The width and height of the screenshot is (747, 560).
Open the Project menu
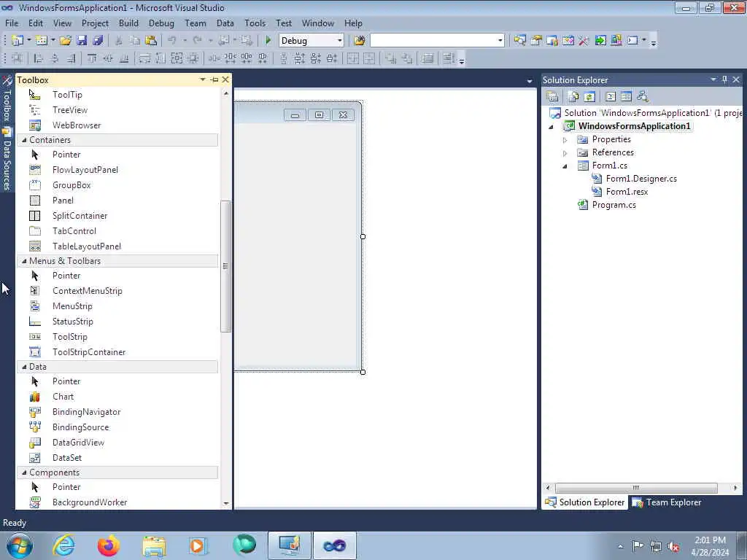pos(95,23)
